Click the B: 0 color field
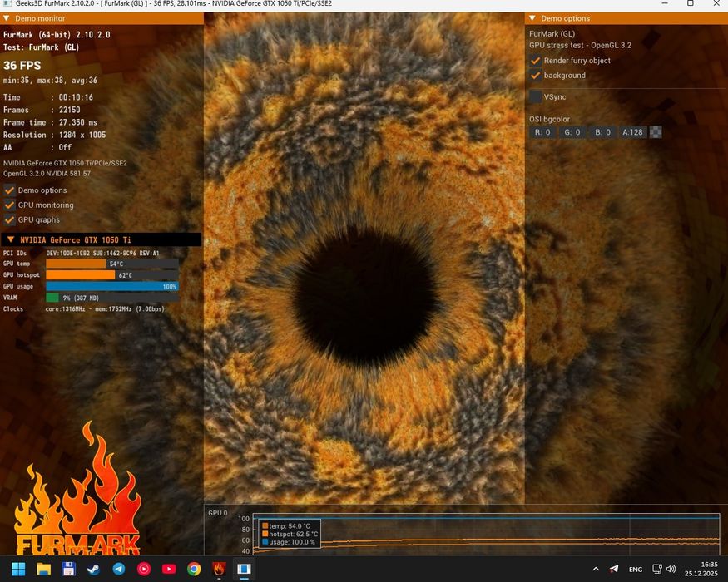This screenshot has width=728, height=582. (602, 132)
